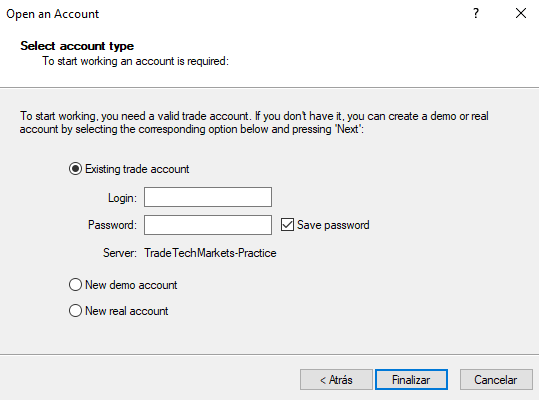This screenshot has height=400, width=539.
Task: Choose the New demo account radio circle
Action: [x=75, y=285]
